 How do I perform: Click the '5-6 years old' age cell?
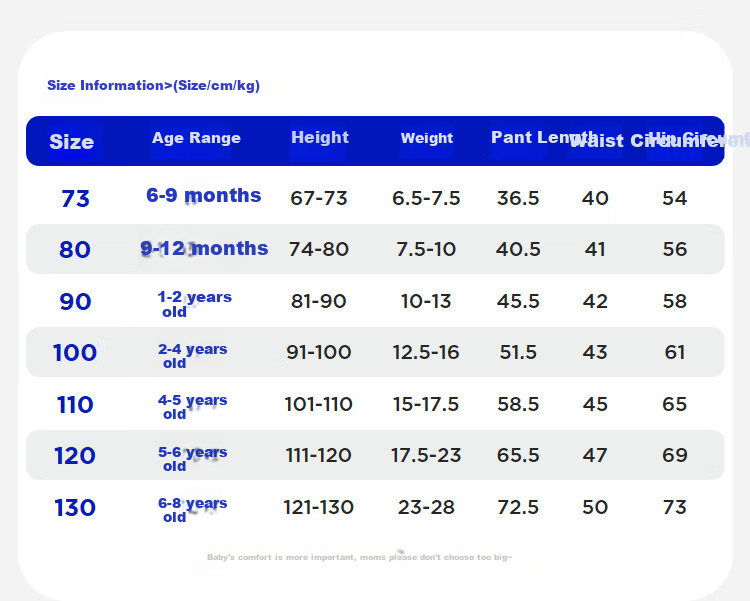click(x=193, y=459)
